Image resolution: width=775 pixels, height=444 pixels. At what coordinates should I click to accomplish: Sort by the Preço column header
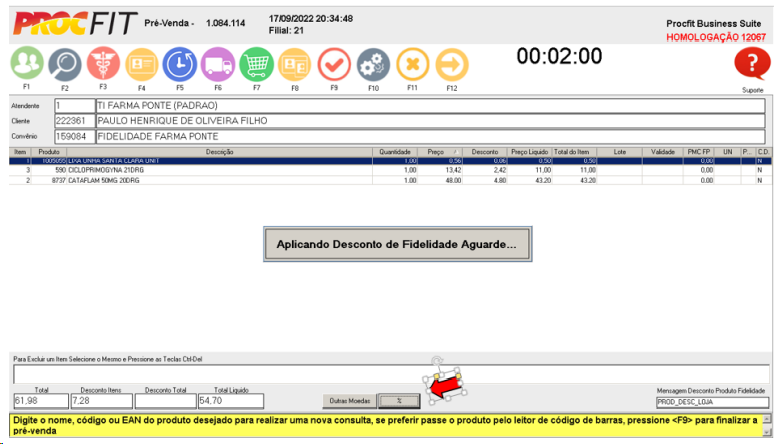click(x=440, y=152)
